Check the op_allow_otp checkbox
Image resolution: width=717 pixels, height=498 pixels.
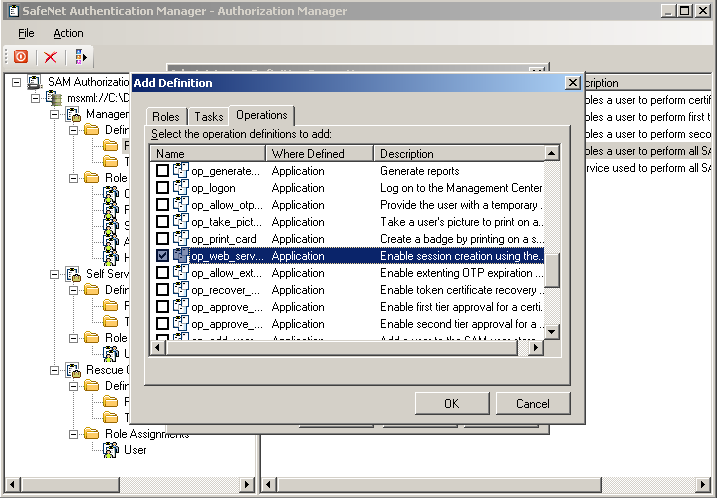[162, 204]
